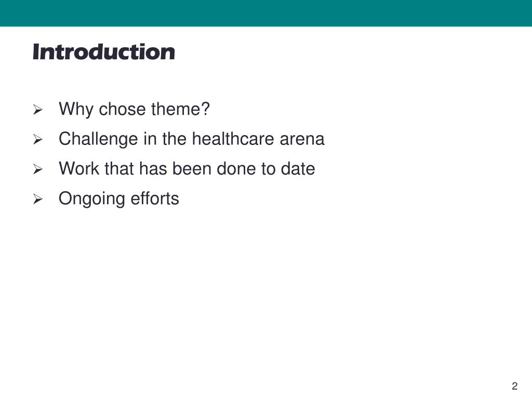Select the arrow bullet before "Ongoing efforts"
This screenshot has height=399, width=532.
click(37, 199)
